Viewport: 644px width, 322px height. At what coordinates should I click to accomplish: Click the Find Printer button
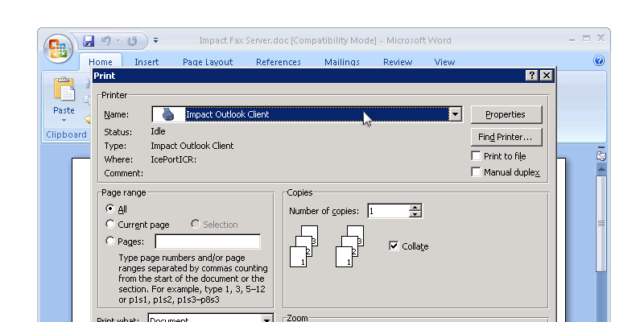point(506,137)
